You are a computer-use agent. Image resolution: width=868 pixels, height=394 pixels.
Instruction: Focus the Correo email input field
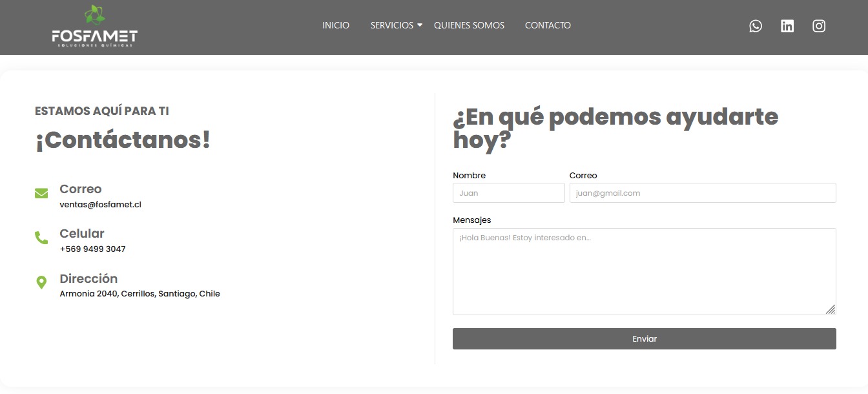click(x=702, y=193)
